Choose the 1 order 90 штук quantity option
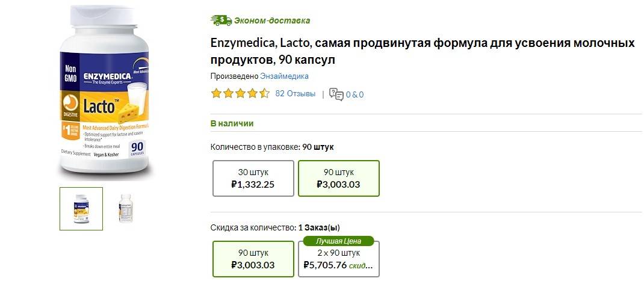Image resolution: width=644 pixels, height=284 pixels. point(253,259)
